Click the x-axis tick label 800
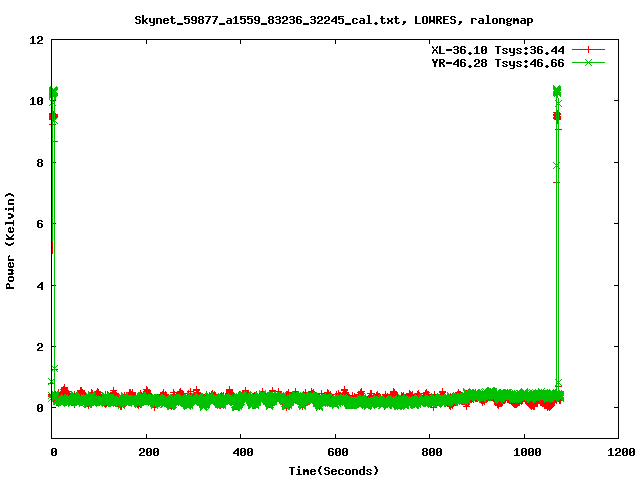Image resolution: width=640 pixels, height=480 pixels. pos(432,452)
